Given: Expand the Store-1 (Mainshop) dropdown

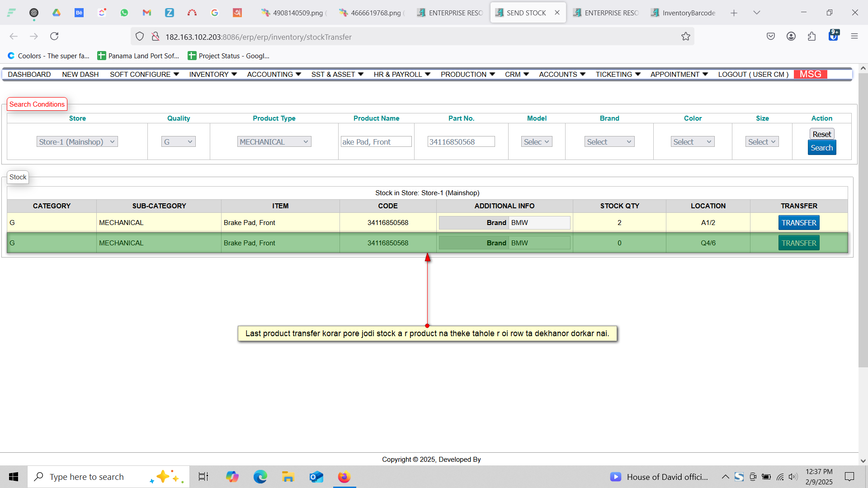Looking at the screenshot, I should pos(77,142).
